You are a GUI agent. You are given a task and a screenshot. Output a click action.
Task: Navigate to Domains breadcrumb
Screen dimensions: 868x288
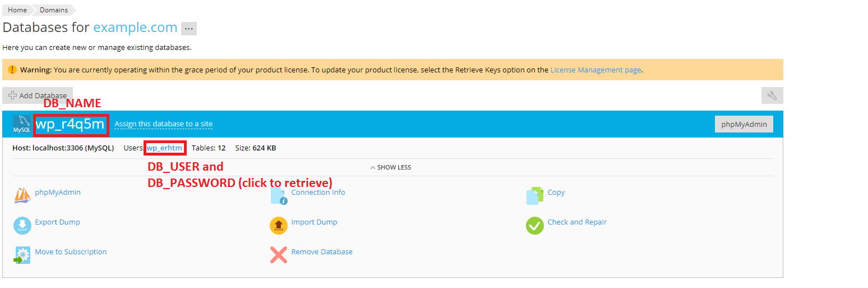(54, 10)
